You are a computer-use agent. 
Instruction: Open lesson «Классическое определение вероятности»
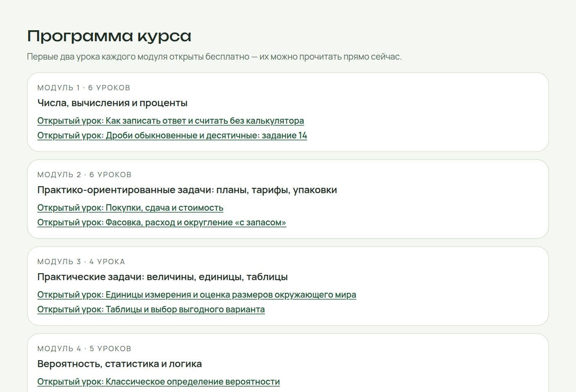tap(159, 382)
